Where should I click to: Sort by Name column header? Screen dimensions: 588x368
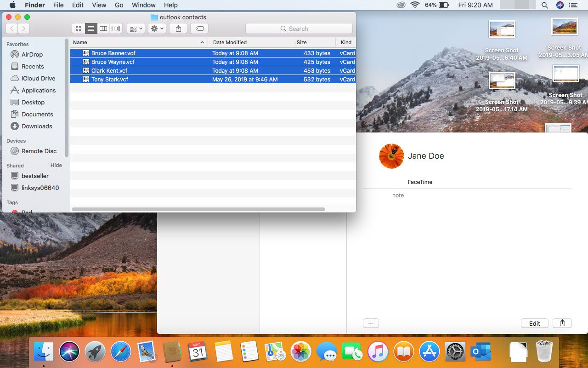(139, 42)
